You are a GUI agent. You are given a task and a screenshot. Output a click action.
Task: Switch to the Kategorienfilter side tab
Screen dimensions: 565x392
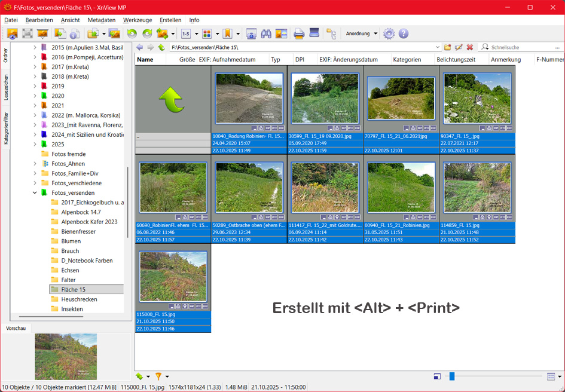point(6,128)
